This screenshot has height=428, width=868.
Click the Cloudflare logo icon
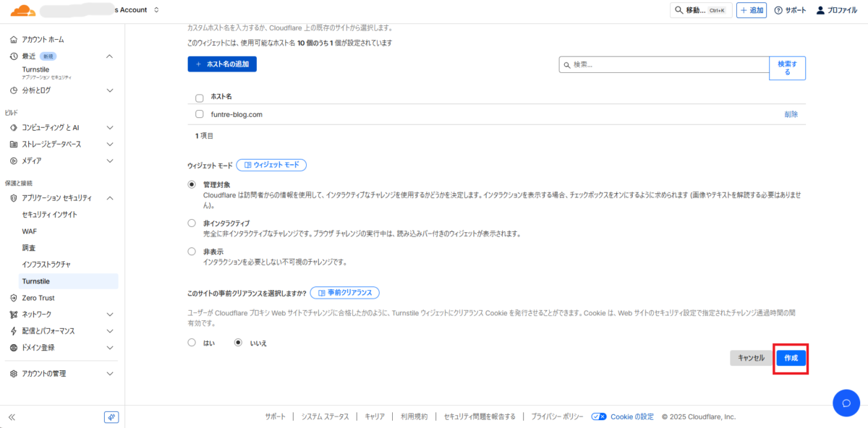23,10
